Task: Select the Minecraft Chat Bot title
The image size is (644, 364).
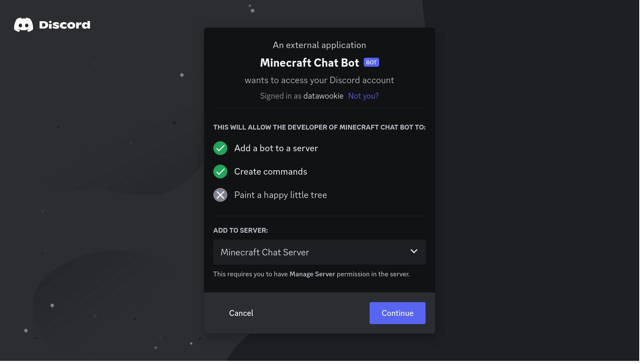Action: [x=309, y=63]
